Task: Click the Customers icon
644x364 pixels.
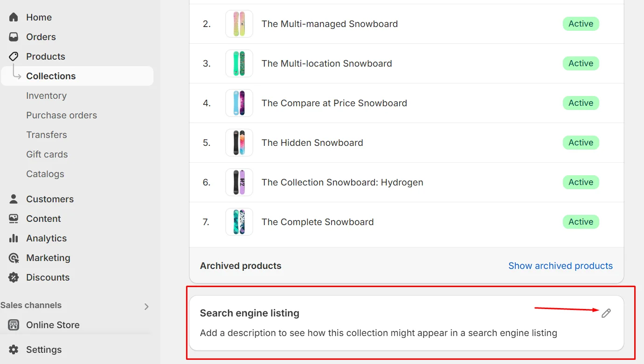Action: pyautogui.click(x=14, y=199)
